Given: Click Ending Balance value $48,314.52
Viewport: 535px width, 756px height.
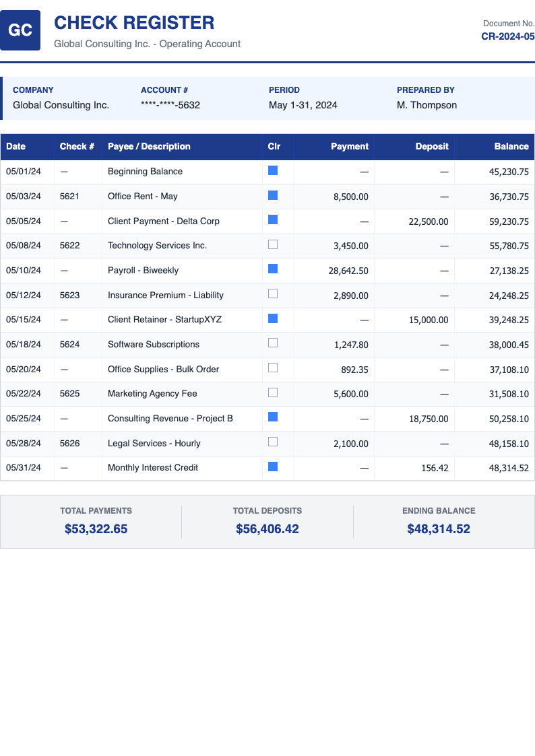Looking at the screenshot, I should tap(439, 529).
